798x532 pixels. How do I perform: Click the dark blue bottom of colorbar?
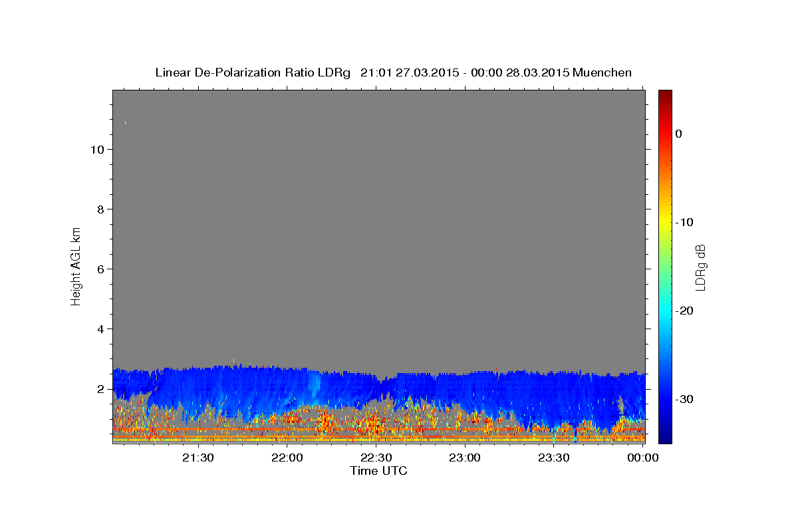coord(665,438)
